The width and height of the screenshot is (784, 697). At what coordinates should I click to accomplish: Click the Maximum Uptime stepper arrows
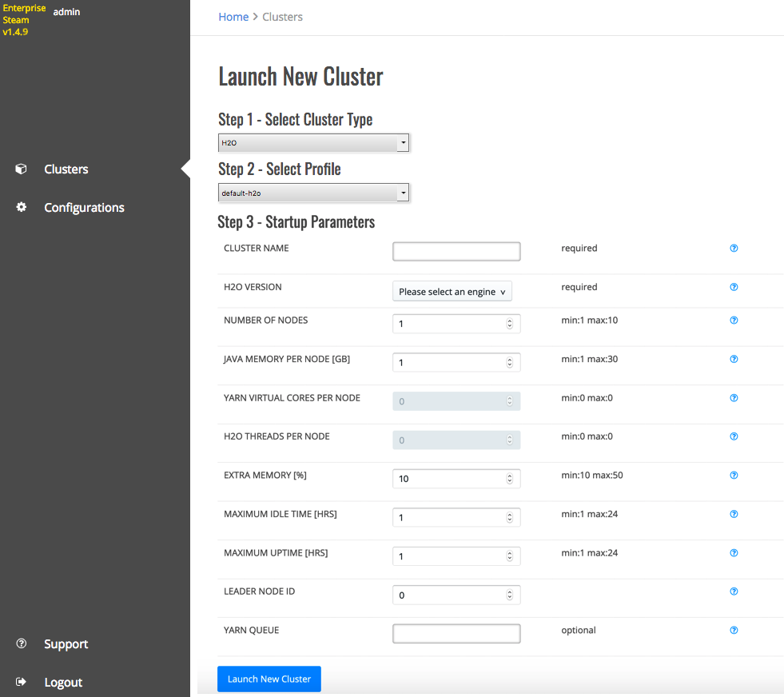click(x=510, y=556)
